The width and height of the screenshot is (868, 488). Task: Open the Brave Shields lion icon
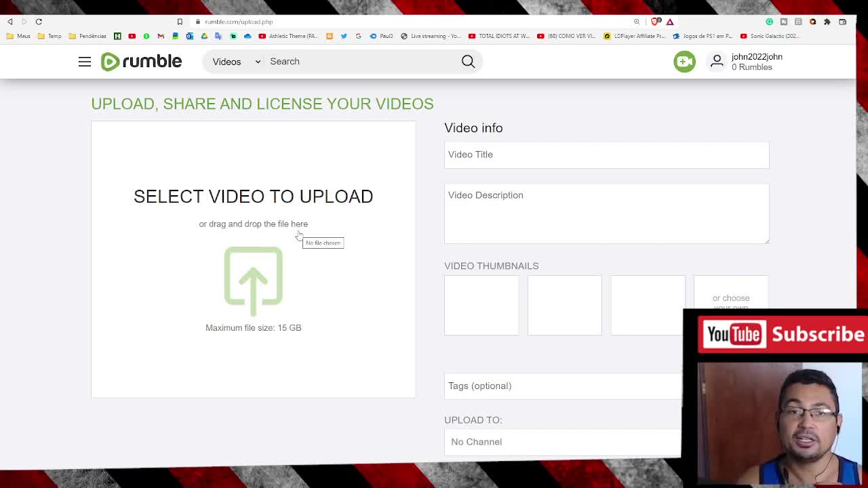click(655, 22)
